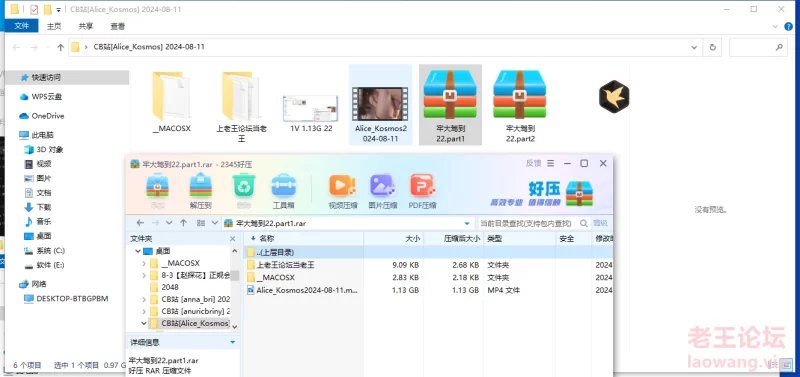This screenshot has width=800, height=377.
Task: Expand the CB站 [anuricbriny] tree node
Action: click(144, 311)
